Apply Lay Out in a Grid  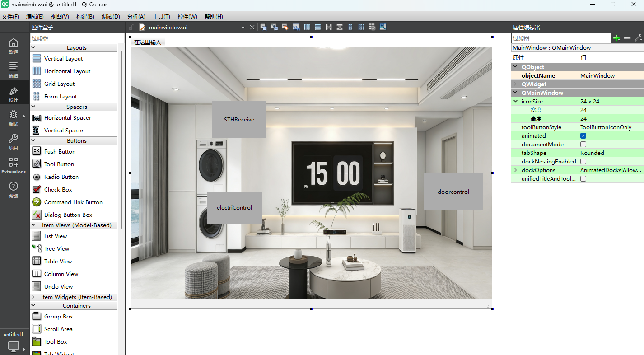361,27
